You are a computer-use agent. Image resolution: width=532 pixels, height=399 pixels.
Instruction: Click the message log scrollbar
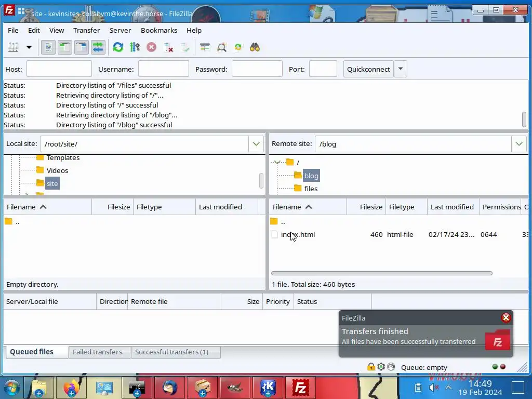point(524,119)
